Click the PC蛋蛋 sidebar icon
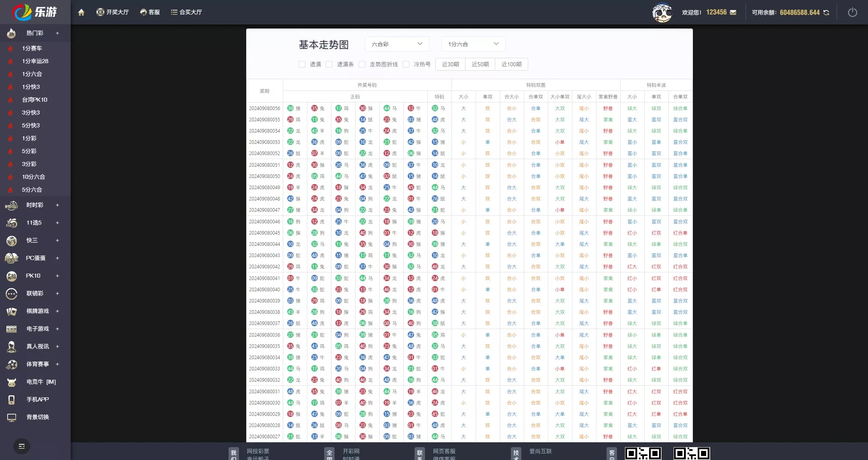This screenshot has height=460, width=868. click(x=11, y=258)
